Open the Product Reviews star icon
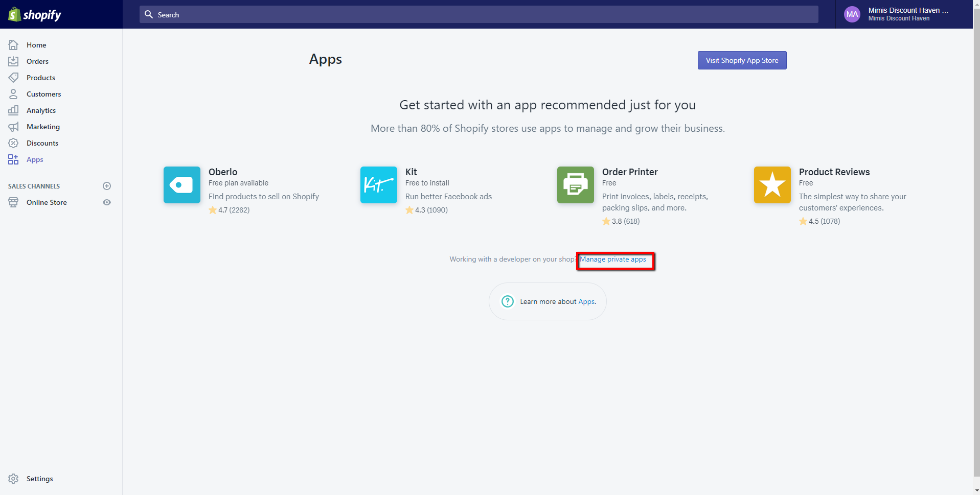 click(x=772, y=185)
